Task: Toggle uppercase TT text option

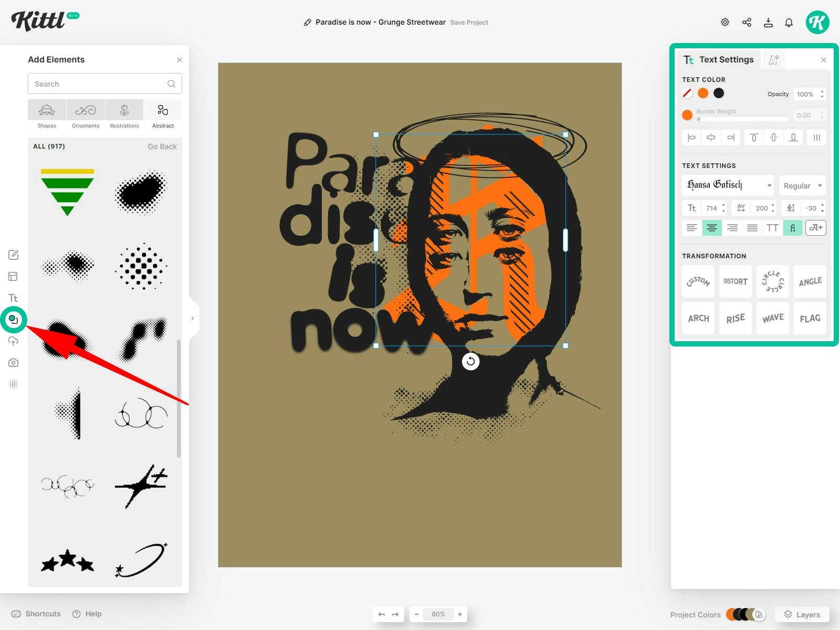Action: coord(772,228)
